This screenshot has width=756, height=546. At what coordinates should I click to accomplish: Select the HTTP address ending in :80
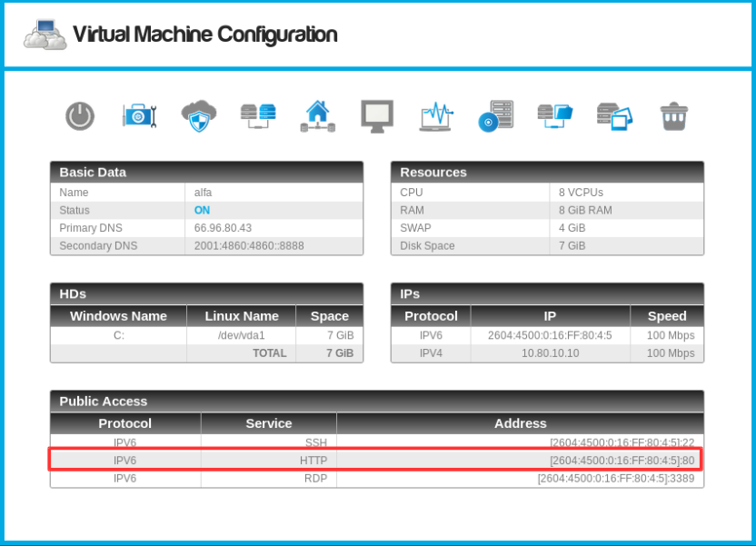[622, 461]
